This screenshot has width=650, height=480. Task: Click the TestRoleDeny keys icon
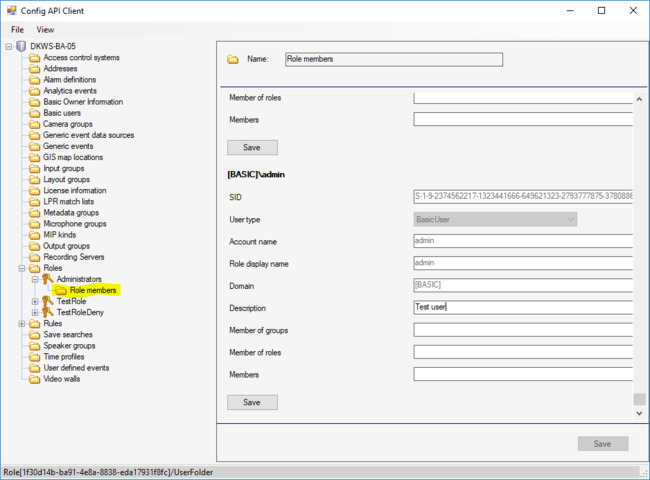46,312
